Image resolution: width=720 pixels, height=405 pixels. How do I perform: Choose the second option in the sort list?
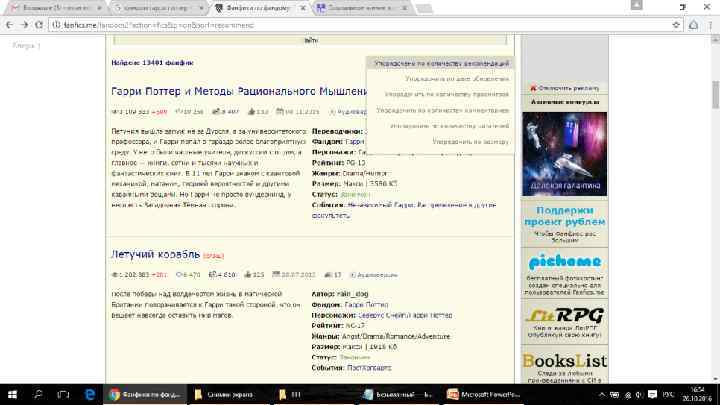coord(456,79)
